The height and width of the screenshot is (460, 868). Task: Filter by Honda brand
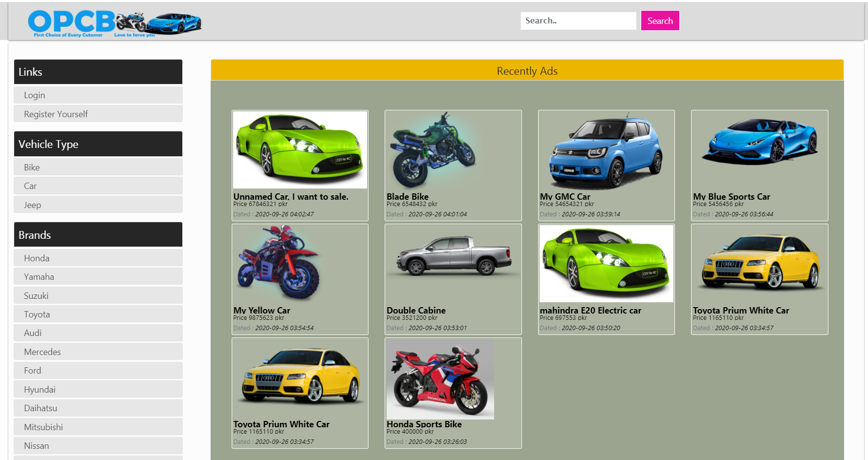coord(98,258)
